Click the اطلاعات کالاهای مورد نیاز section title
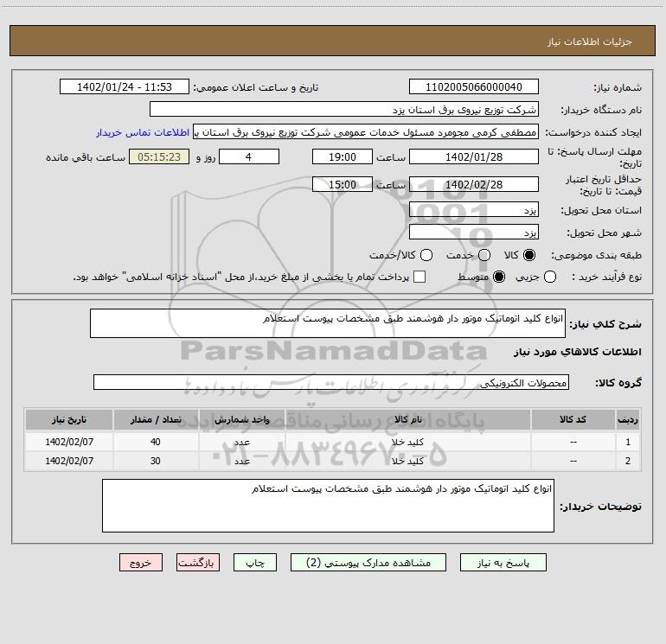This screenshot has width=666, height=644. click(x=578, y=352)
